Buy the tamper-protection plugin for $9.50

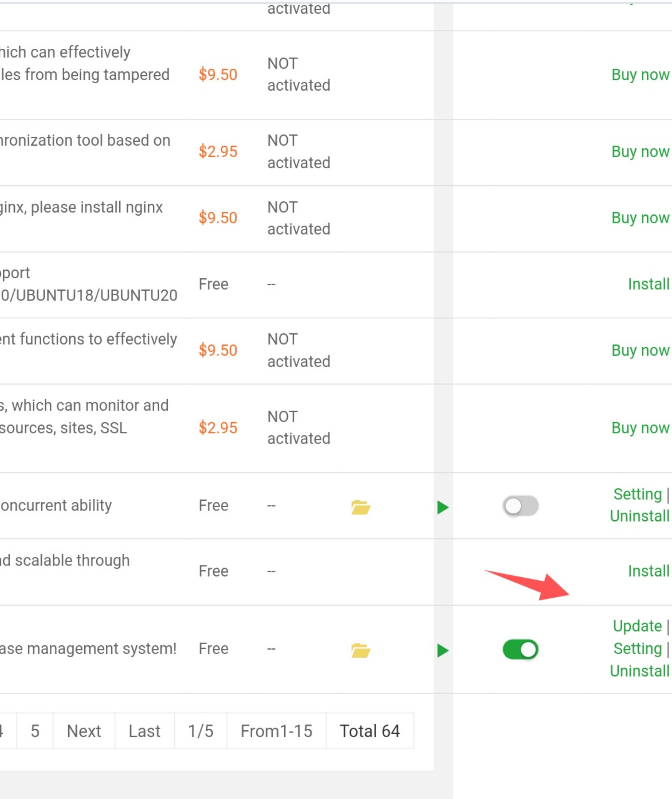(640, 75)
